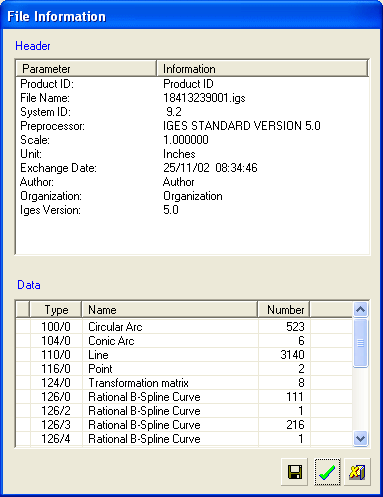
Task: Select the Product ID: parameter row
Action: tap(192, 84)
